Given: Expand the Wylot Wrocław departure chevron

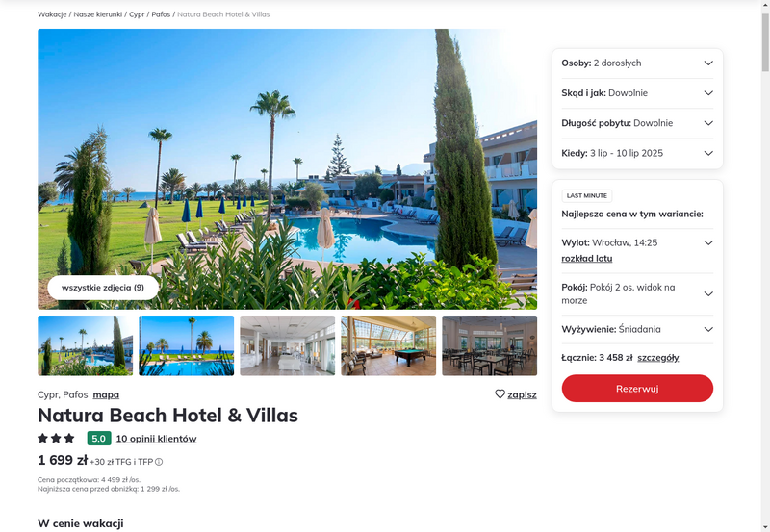Looking at the screenshot, I should [708, 242].
